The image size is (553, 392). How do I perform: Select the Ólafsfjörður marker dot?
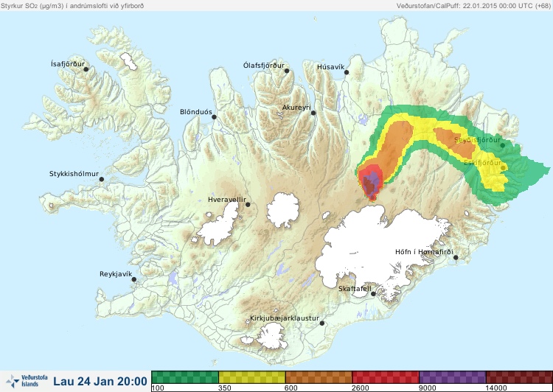click(287, 71)
